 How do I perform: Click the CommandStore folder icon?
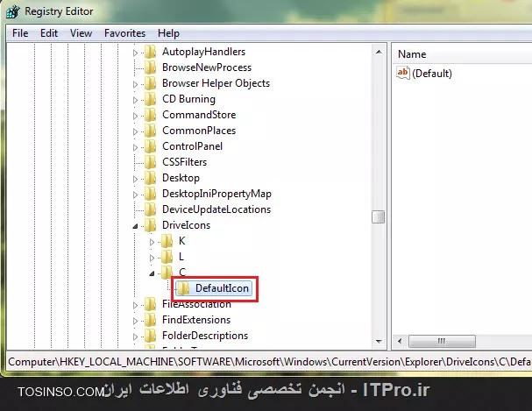tap(150, 115)
